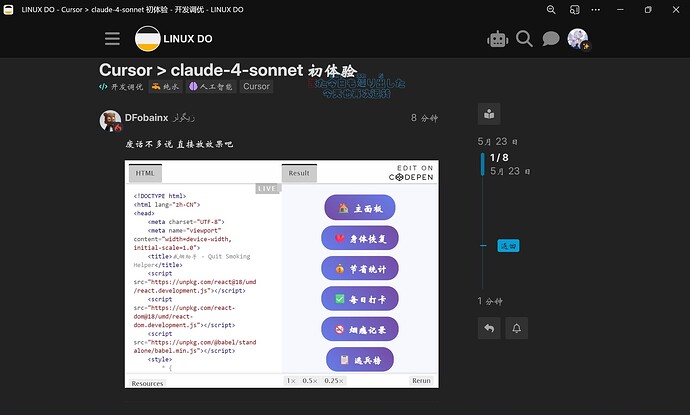Open the Cursor tag
This screenshot has height=415, width=690.
(256, 87)
